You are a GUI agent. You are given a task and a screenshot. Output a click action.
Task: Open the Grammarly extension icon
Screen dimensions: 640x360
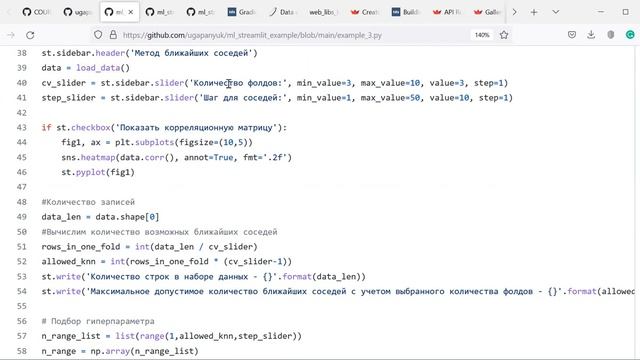pos(630,35)
